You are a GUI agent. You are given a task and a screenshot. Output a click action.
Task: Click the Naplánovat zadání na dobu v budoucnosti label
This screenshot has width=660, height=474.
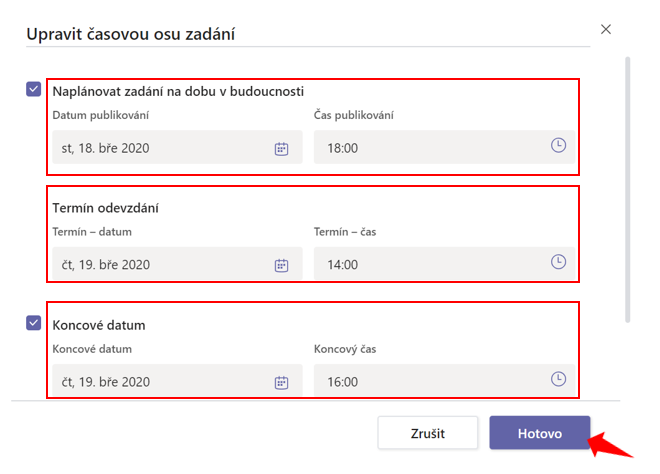tap(178, 91)
